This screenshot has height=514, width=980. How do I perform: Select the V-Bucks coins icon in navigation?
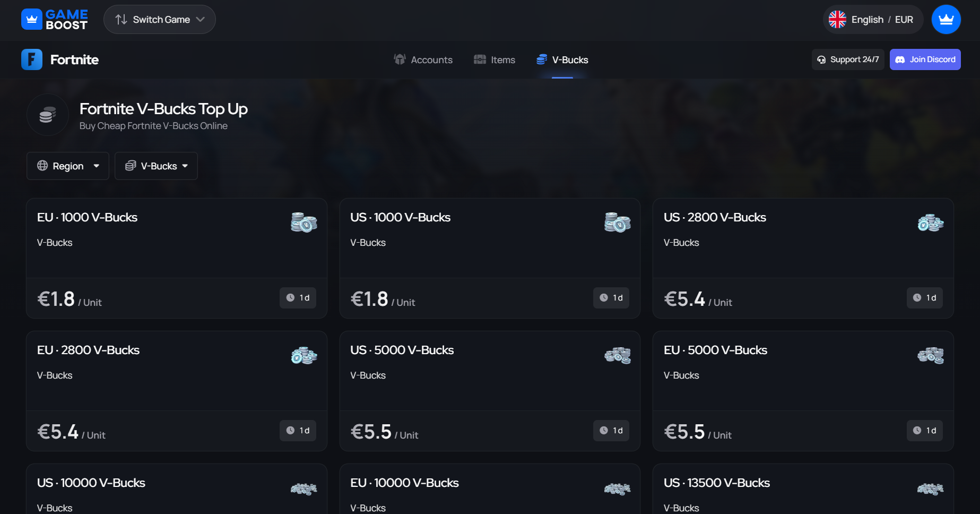point(542,59)
